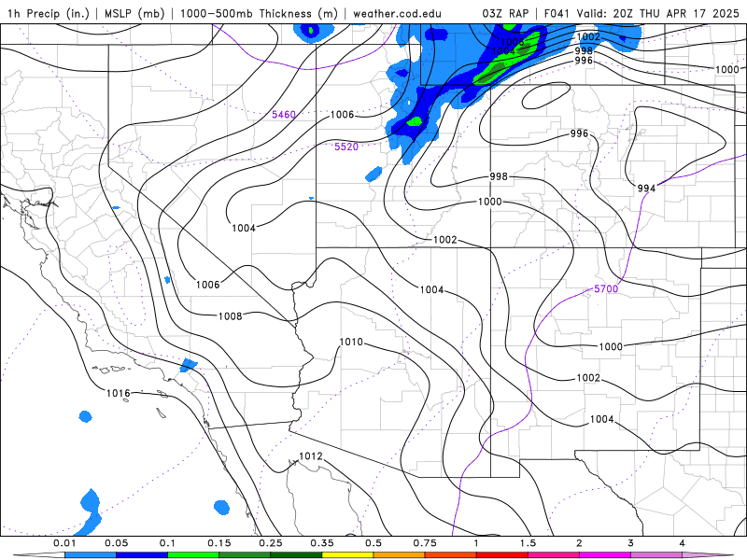Click the purple '5460' thickness label
This screenshot has height=560, width=747.
pyautogui.click(x=284, y=114)
